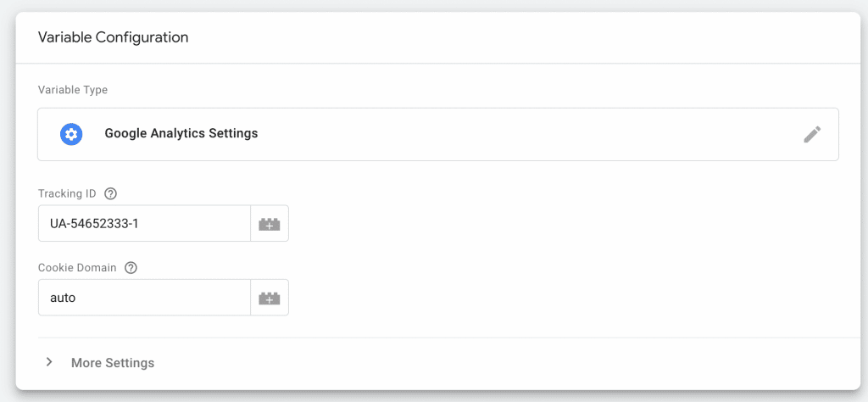Select the Google Analytics Settings type name
The height and width of the screenshot is (402, 868).
tap(181, 133)
